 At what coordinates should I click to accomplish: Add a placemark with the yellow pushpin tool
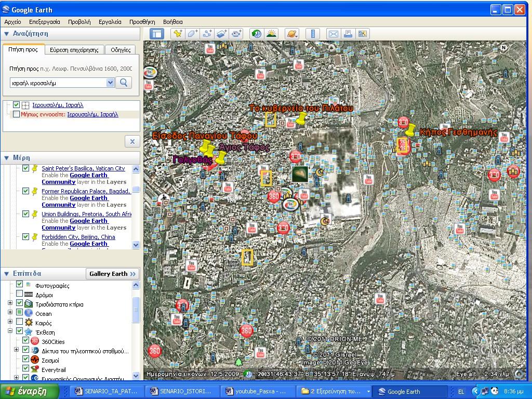click(178, 34)
